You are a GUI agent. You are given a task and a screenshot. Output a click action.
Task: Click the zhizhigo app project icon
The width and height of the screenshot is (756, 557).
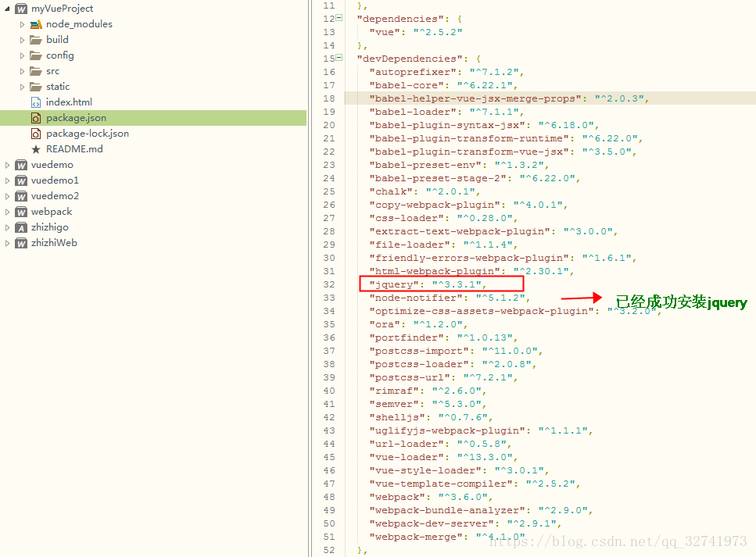point(21,227)
